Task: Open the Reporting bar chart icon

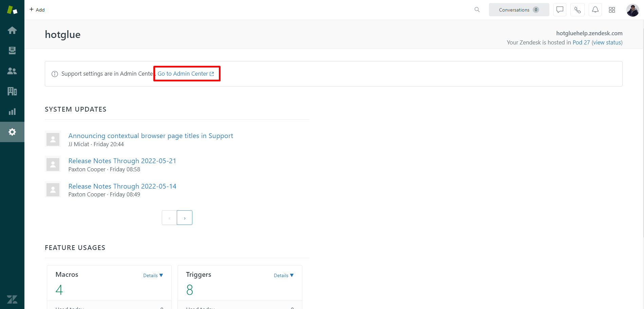Action: click(12, 112)
